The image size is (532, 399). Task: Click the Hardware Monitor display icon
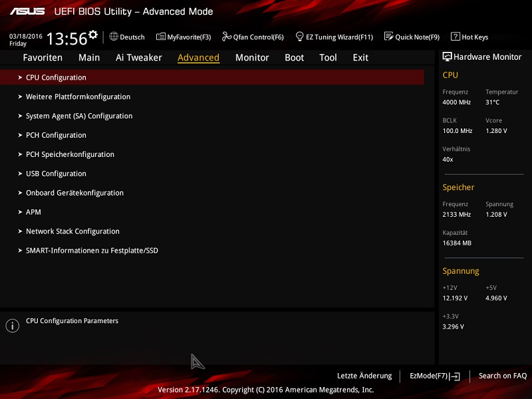(447, 57)
